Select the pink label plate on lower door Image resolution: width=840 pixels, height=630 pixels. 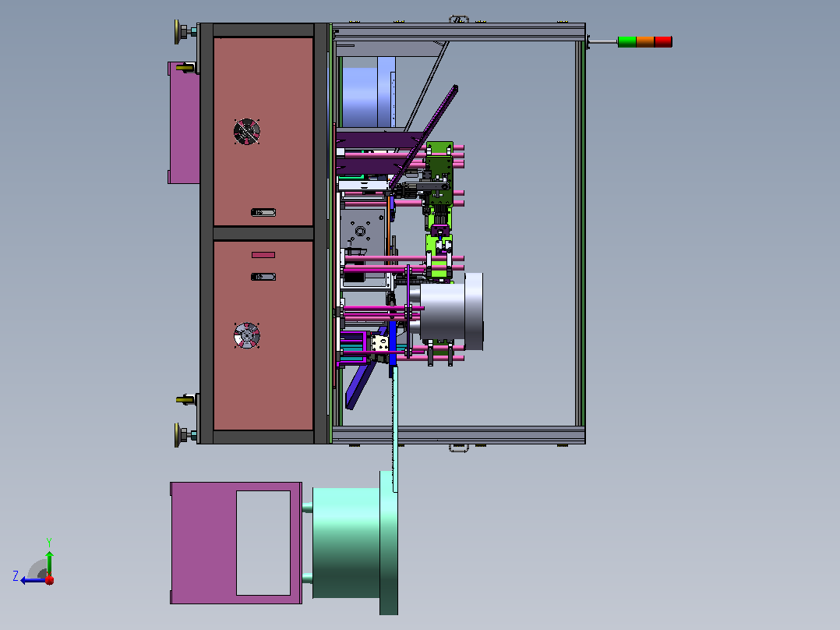[x=263, y=255]
